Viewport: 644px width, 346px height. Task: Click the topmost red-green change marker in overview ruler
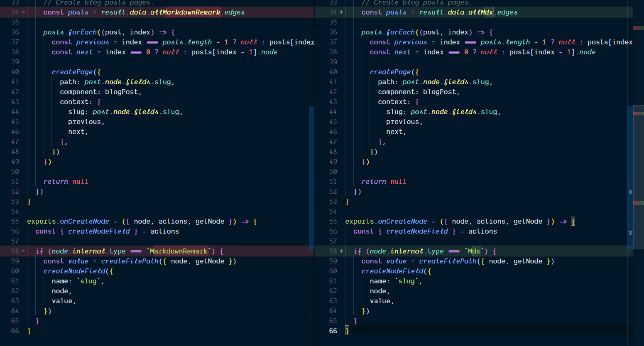(638, 28)
